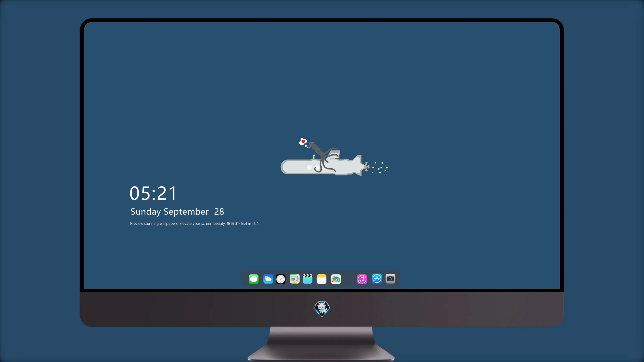Image resolution: width=644 pixels, height=362 pixels.
Task: Open the App Store in the dock
Action: [377, 279]
